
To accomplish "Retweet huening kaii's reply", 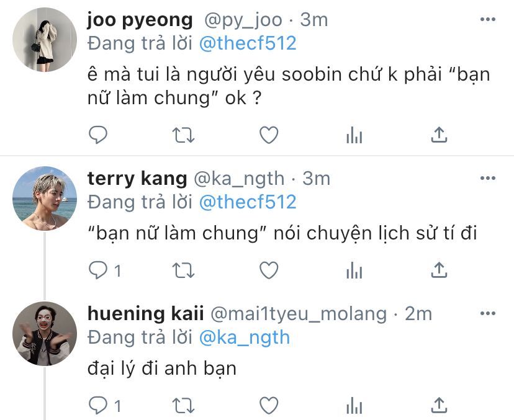I will tap(184, 406).
